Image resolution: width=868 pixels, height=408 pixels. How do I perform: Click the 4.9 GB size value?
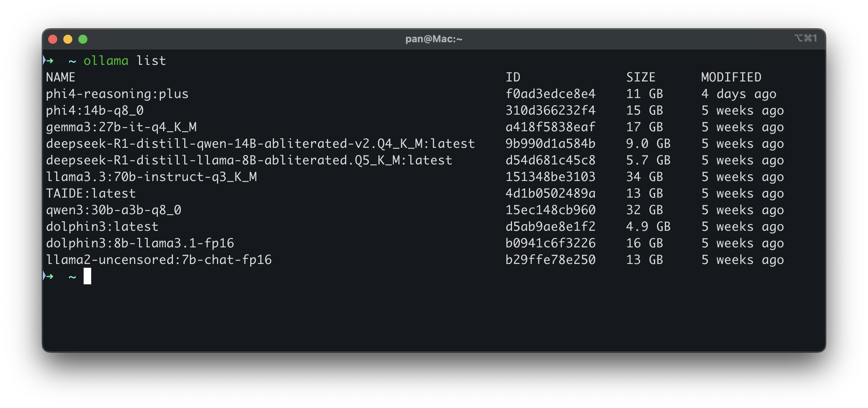648,227
